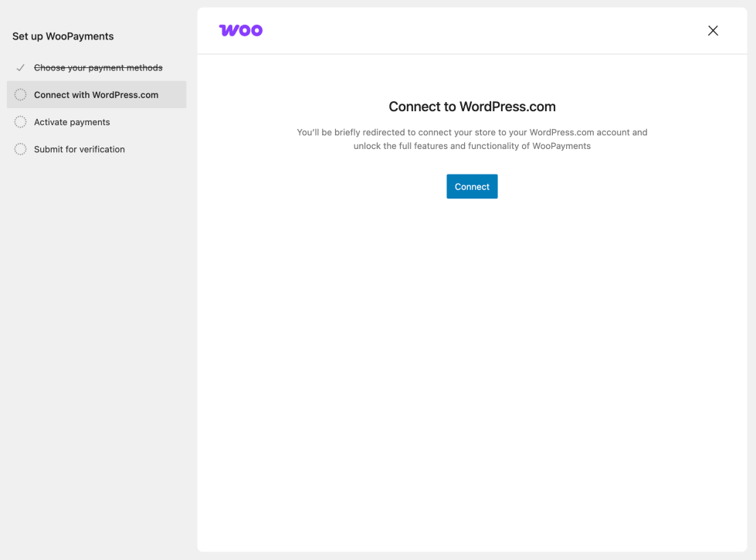Click the circle icon next to Activate payments

click(20, 121)
